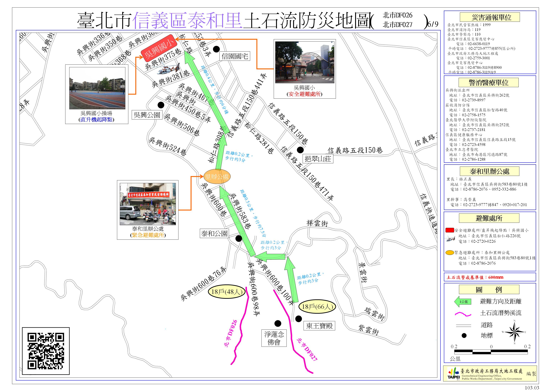
Task: Click the green 1公里 arrow in the legend
Action: pos(463,302)
